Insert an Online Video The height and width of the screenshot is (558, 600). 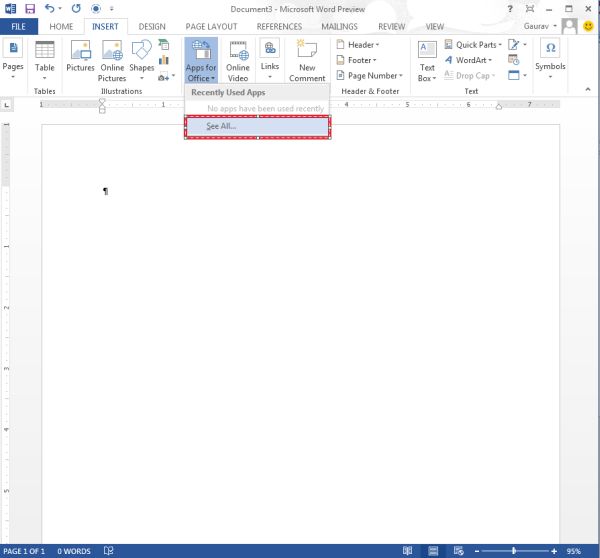click(x=238, y=60)
